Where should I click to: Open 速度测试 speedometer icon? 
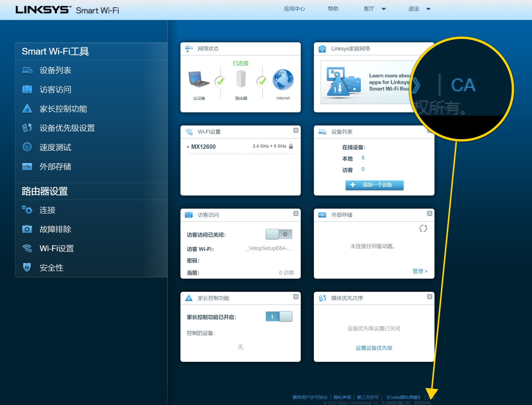27,147
